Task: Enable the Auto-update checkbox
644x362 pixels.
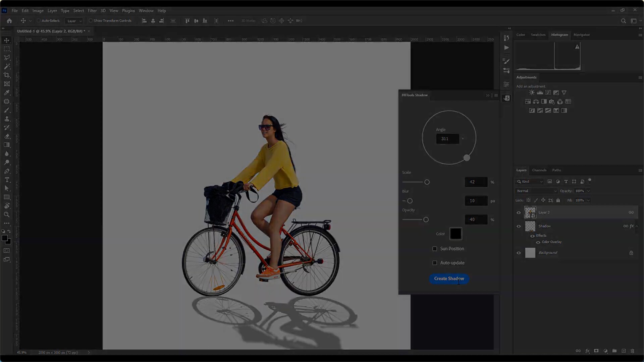Action: point(435,263)
